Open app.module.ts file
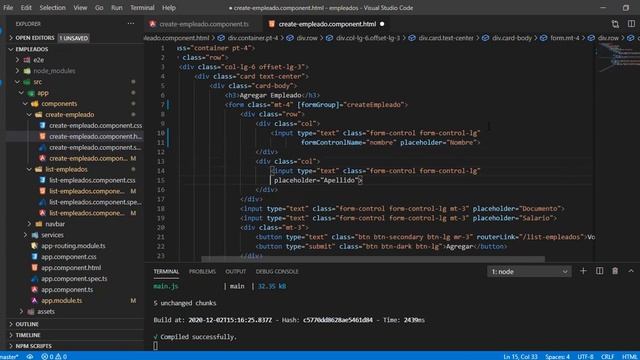This screenshot has height=360, width=640. coord(61,300)
